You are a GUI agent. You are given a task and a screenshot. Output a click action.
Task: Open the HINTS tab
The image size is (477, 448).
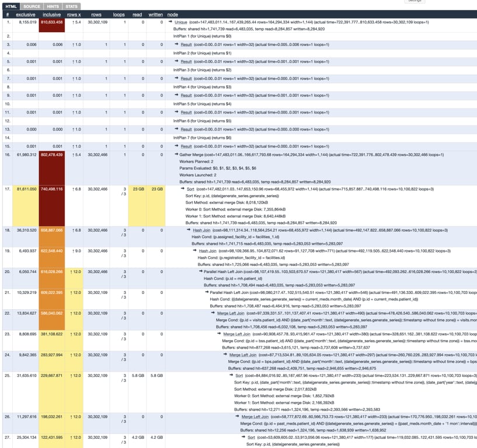53,6
